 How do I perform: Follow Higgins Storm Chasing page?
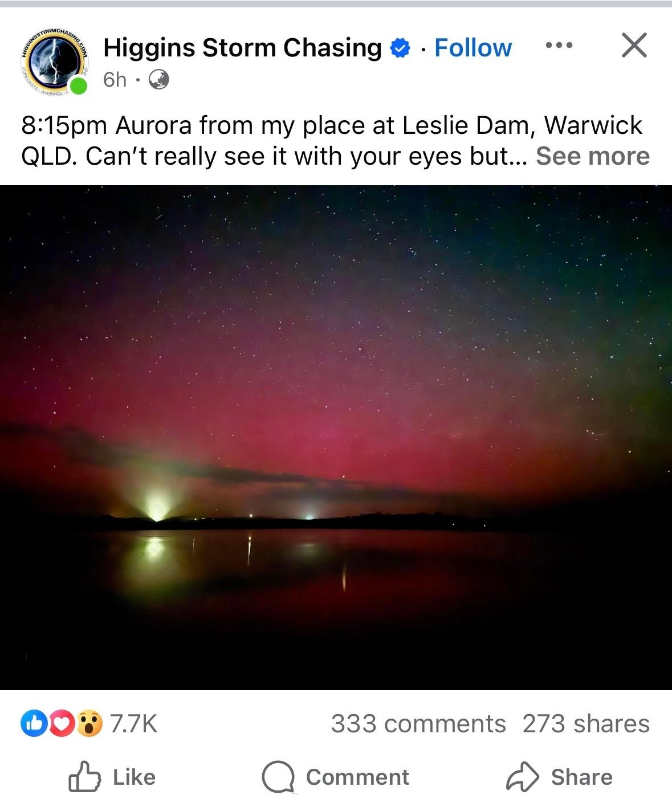(x=473, y=48)
